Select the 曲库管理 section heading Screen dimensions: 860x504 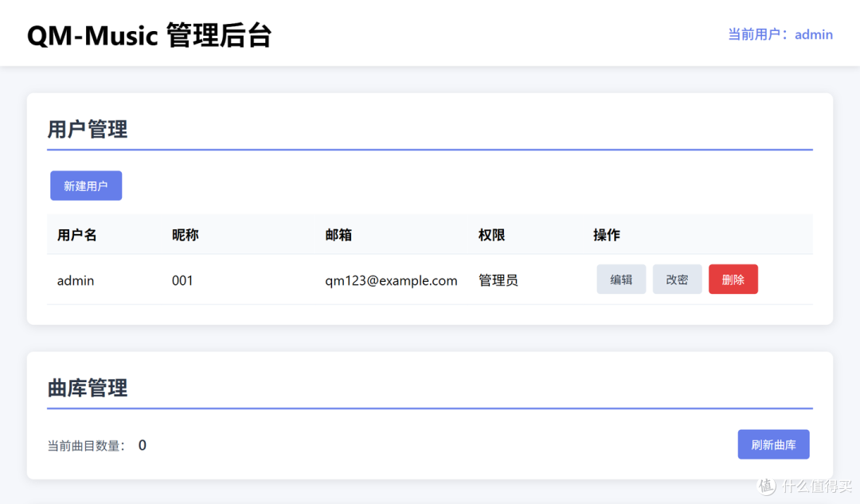point(88,388)
